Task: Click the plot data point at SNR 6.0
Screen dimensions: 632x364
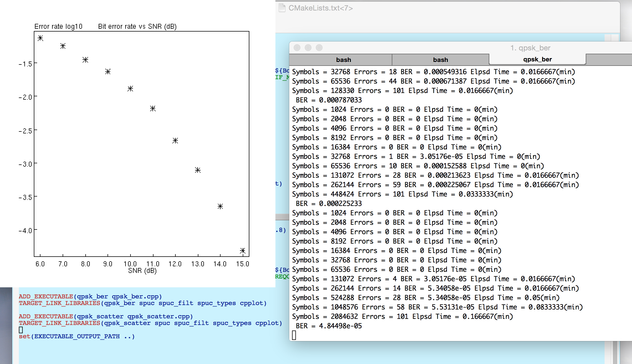Action: coord(40,38)
